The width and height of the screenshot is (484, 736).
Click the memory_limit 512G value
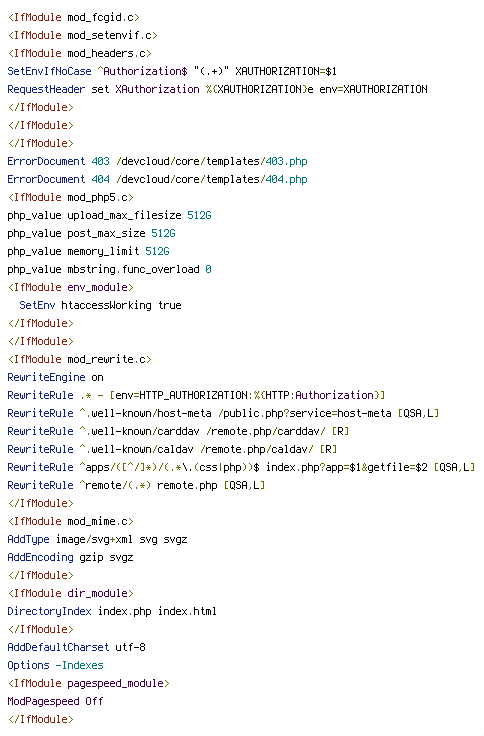[x=157, y=251]
